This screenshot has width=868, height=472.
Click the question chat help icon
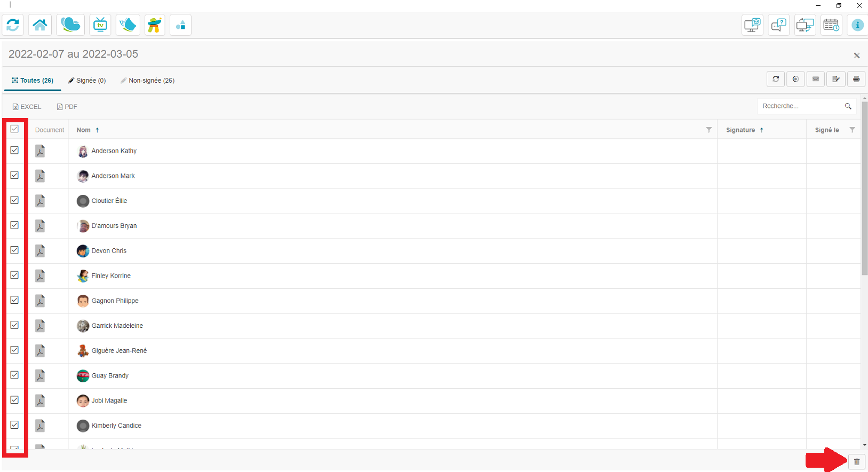click(x=779, y=25)
